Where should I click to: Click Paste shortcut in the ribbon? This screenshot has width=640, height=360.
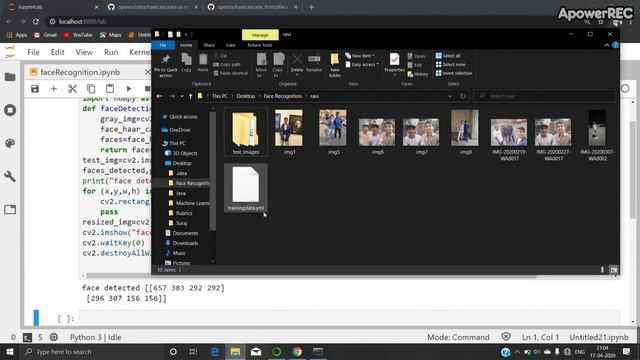point(231,73)
